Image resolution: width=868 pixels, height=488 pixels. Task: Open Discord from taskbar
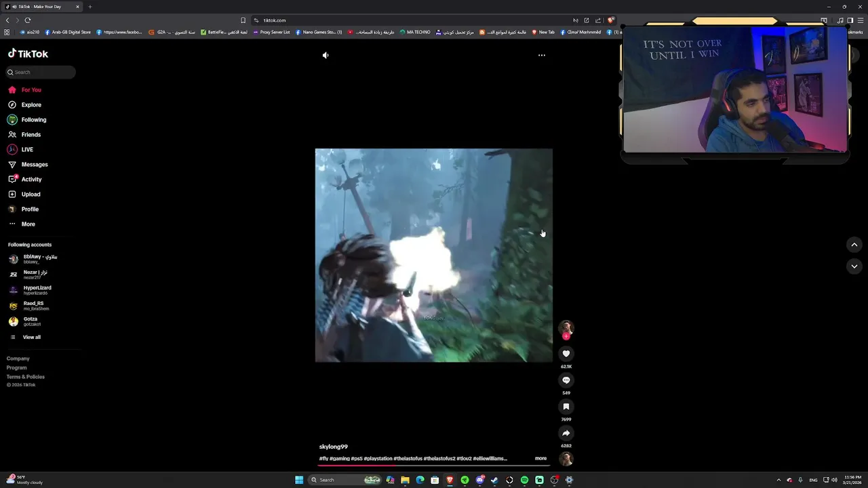click(x=479, y=480)
